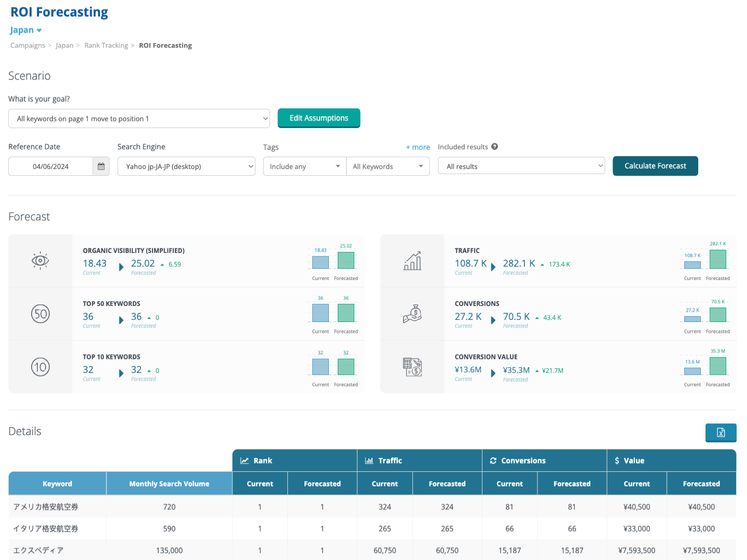Click the Top 50 Keywords icon
Screen dimensions: 747x560
pos(40,314)
